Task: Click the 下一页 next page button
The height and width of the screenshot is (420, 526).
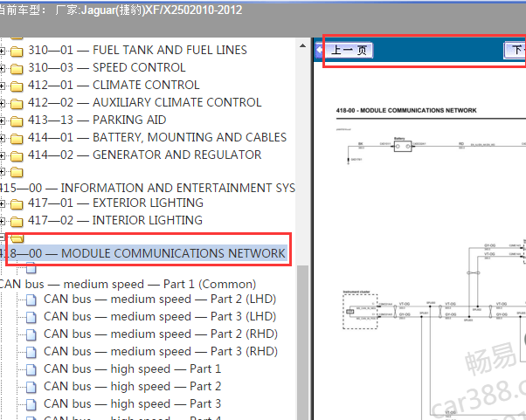Action: (515, 51)
